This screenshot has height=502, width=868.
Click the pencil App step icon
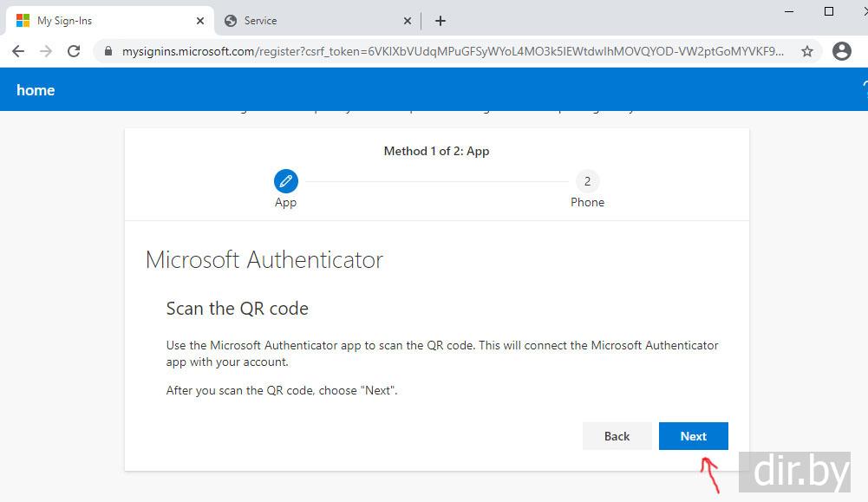coord(285,181)
